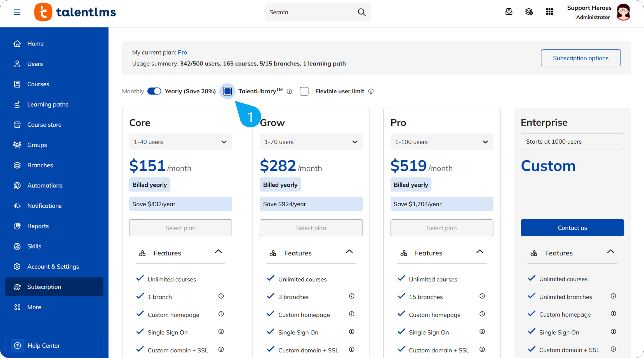
Task: Click info icon beside Enterprise Custom homepage
Action: click(613, 314)
